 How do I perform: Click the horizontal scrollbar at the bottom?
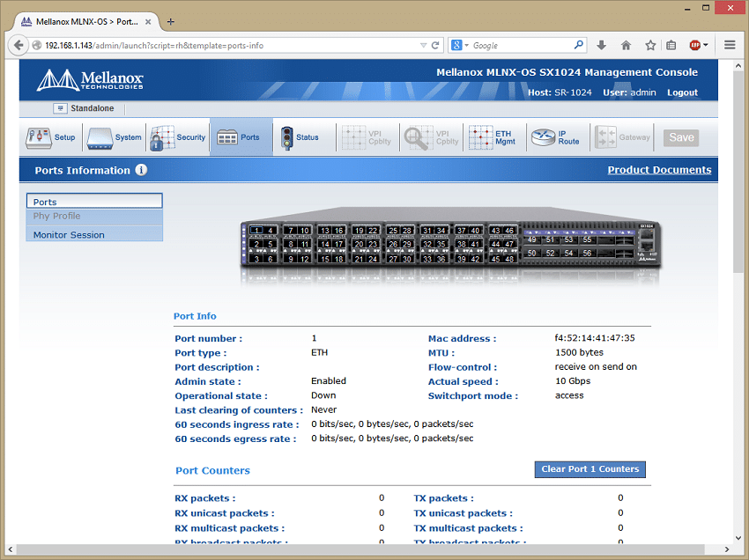(360, 549)
